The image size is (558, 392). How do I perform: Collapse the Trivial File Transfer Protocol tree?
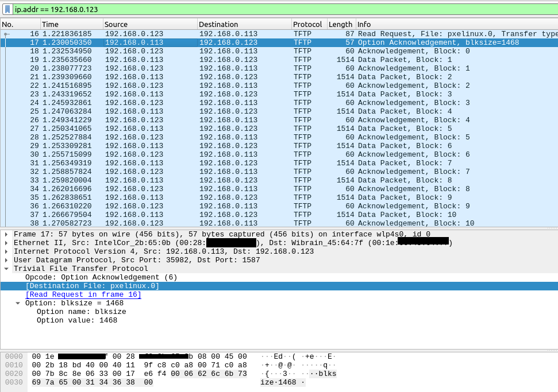pos(6,269)
